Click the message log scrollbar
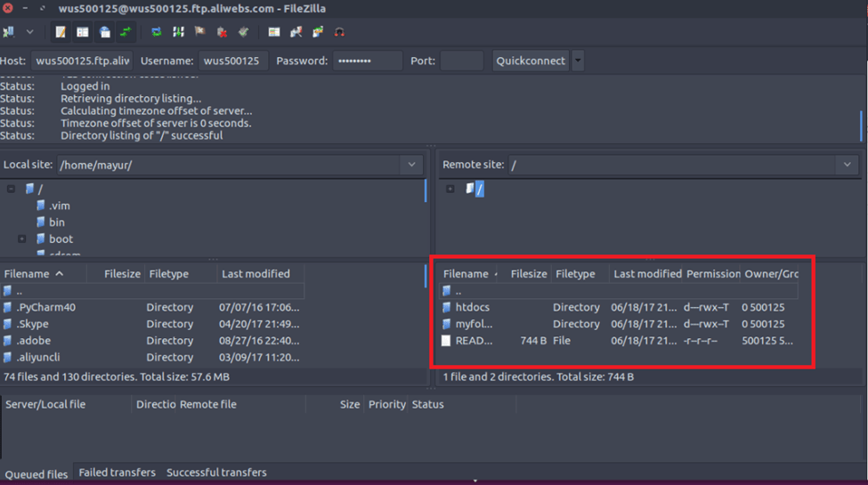 (x=861, y=125)
